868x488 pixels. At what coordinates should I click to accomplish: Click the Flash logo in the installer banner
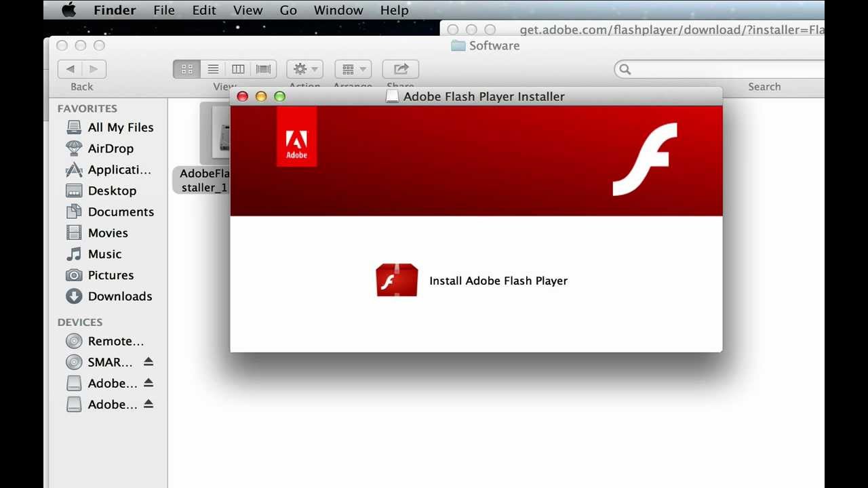[645, 160]
